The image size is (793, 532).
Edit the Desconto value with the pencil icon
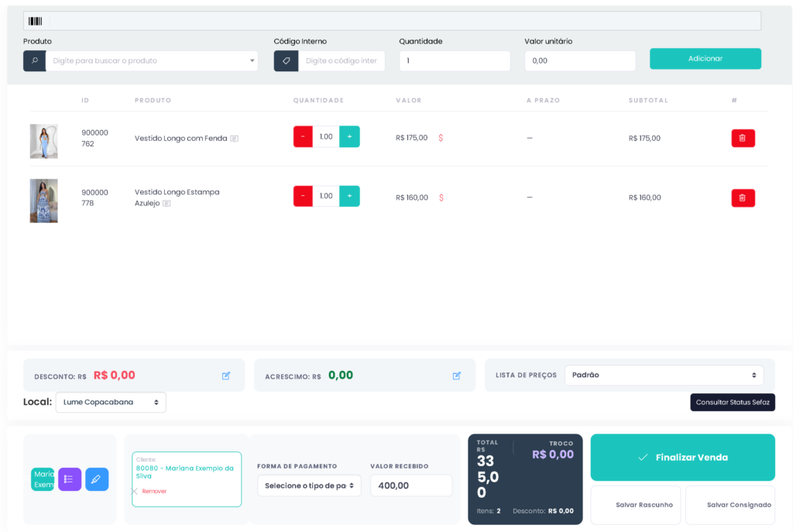(226, 376)
